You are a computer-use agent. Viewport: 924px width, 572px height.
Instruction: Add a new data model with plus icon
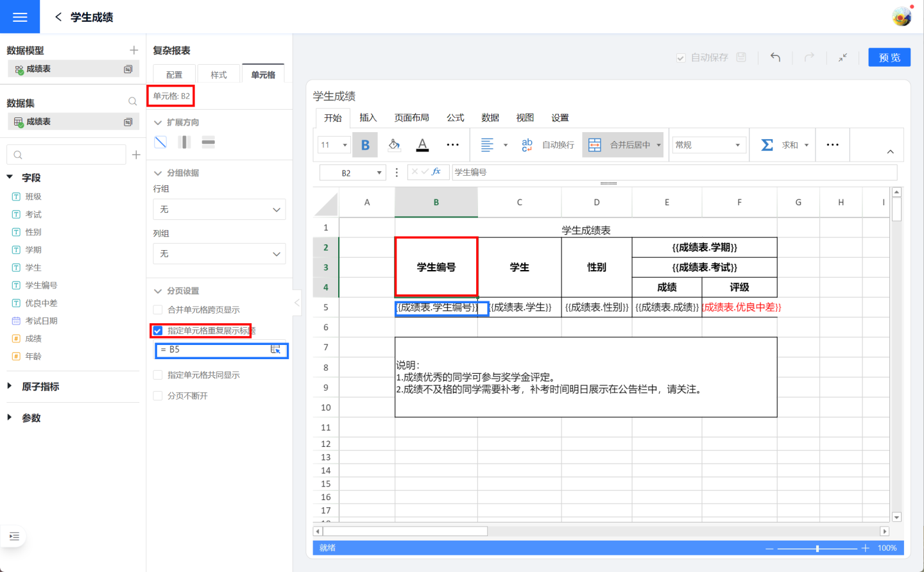pos(133,50)
